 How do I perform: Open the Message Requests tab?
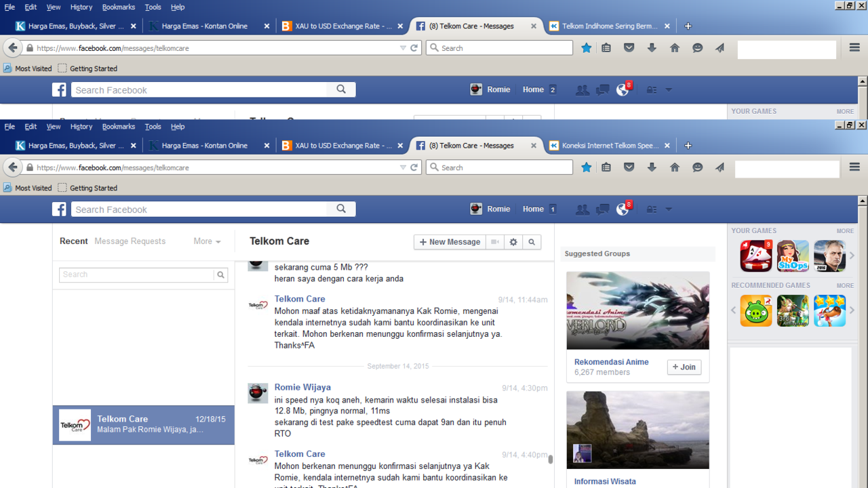point(130,241)
